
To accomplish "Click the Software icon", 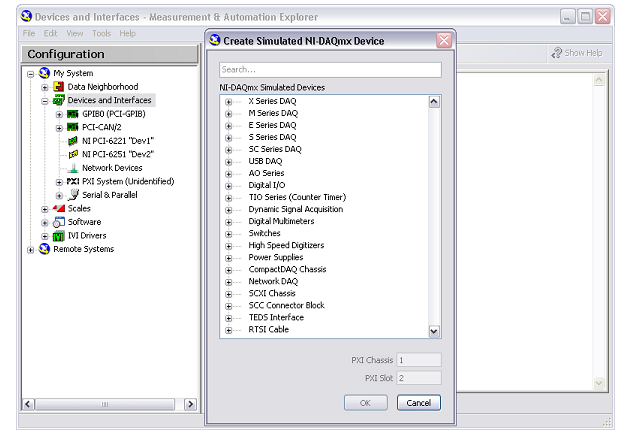I will [59, 222].
